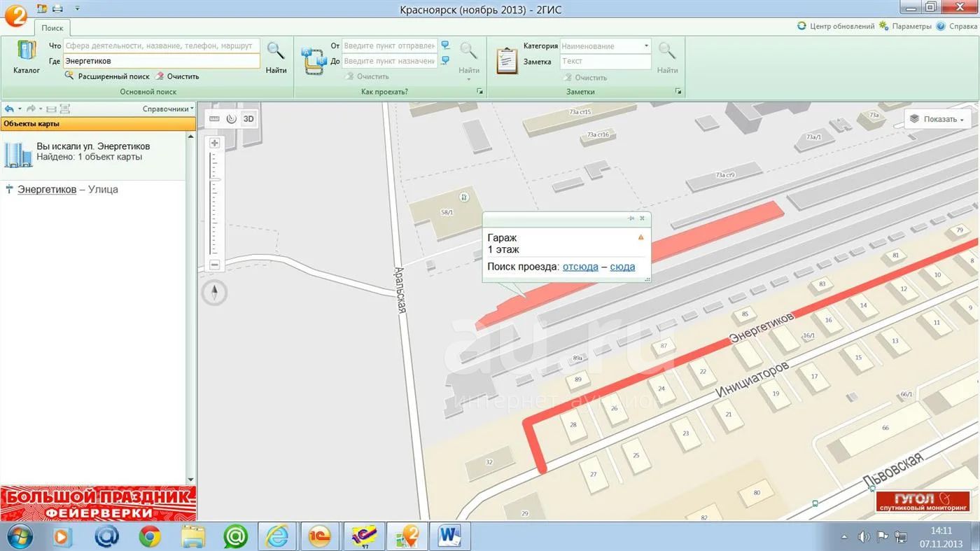Click the До destination point field
The width and height of the screenshot is (980, 551).
(x=390, y=61)
